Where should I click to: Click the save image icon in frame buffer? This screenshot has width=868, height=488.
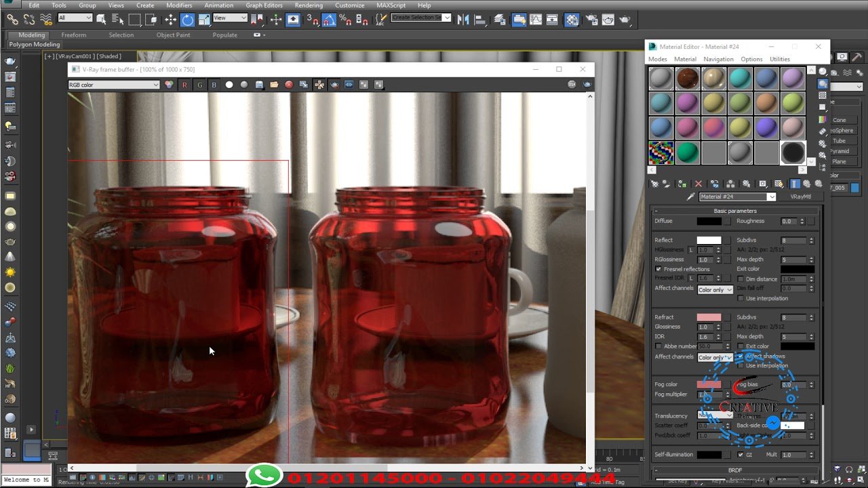coord(259,85)
